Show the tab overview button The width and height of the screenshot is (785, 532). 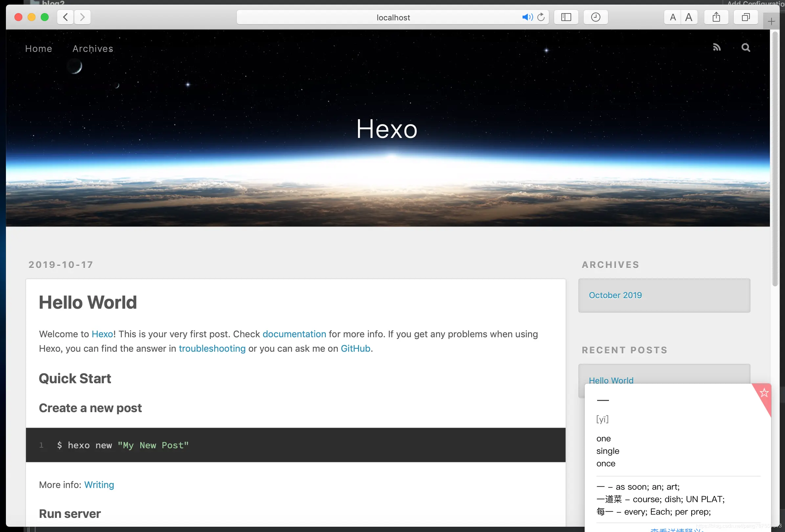(x=746, y=17)
